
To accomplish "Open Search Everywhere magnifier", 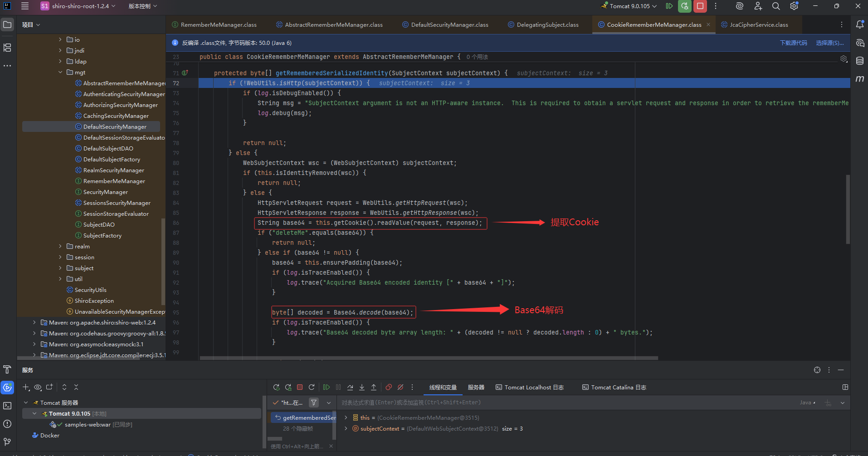I will click(x=776, y=6).
